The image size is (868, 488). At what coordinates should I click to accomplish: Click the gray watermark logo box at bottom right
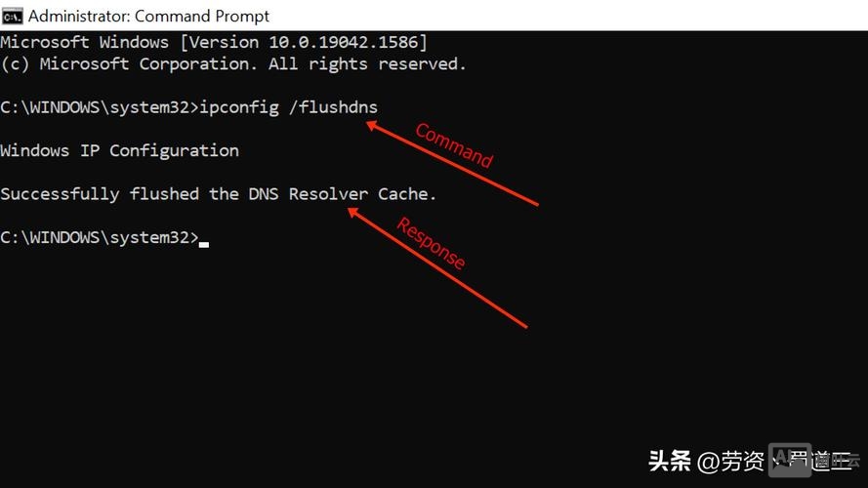click(790, 460)
